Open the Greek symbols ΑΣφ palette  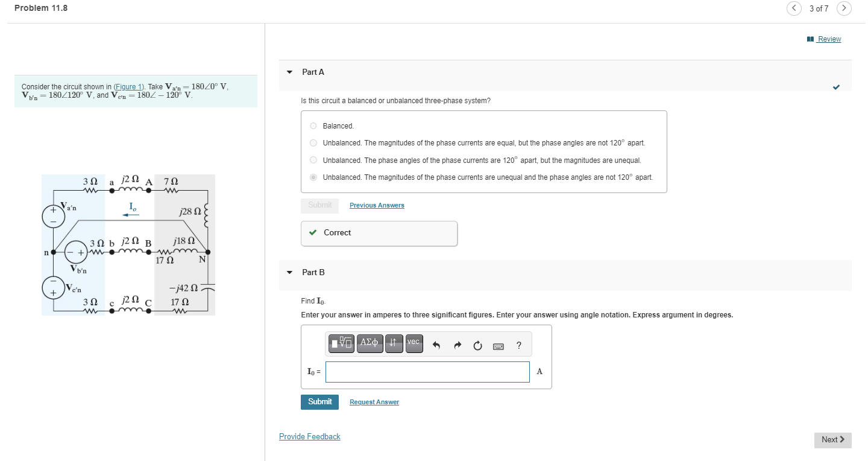tap(370, 343)
